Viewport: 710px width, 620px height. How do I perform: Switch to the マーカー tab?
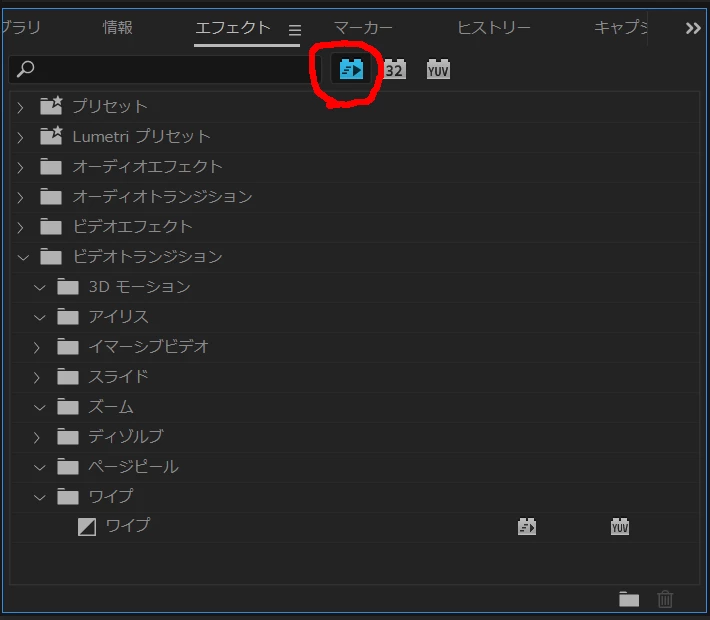tap(363, 28)
